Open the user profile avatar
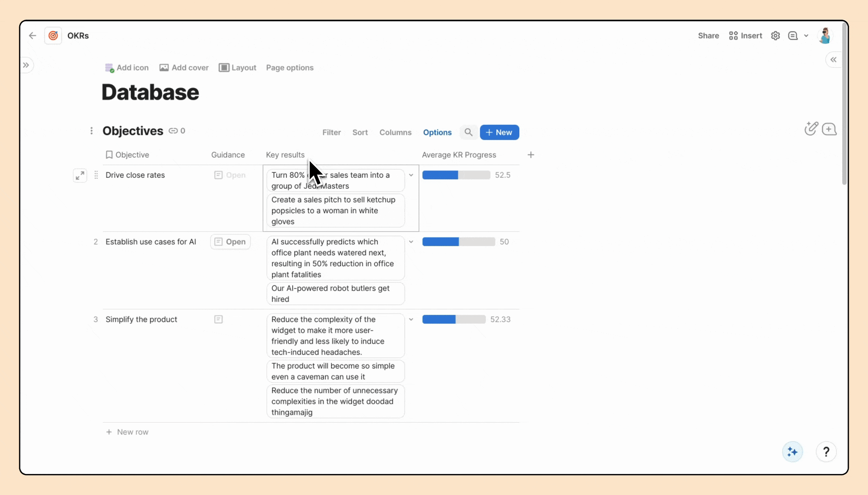 pos(825,36)
